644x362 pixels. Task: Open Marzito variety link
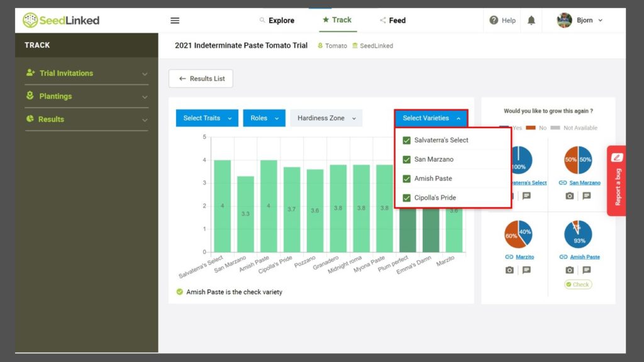tap(525, 257)
